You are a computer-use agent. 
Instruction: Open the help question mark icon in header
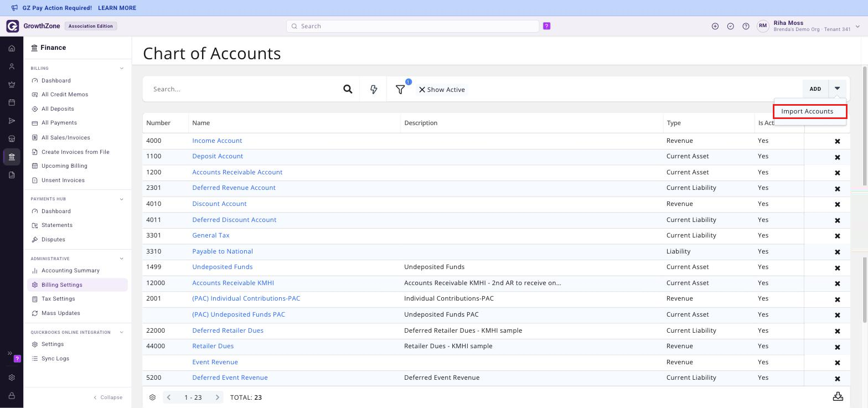point(746,26)
